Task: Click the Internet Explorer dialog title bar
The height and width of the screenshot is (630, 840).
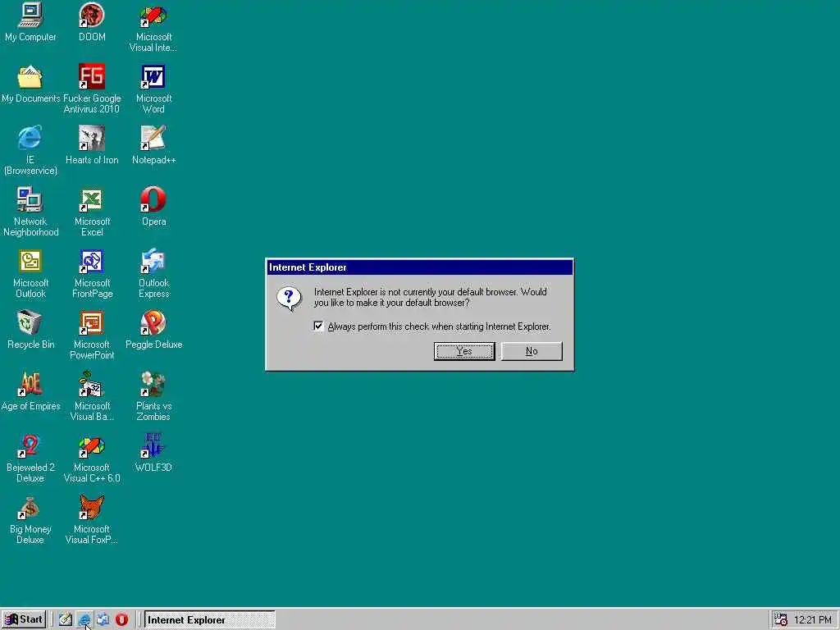Action: point(419,267)
